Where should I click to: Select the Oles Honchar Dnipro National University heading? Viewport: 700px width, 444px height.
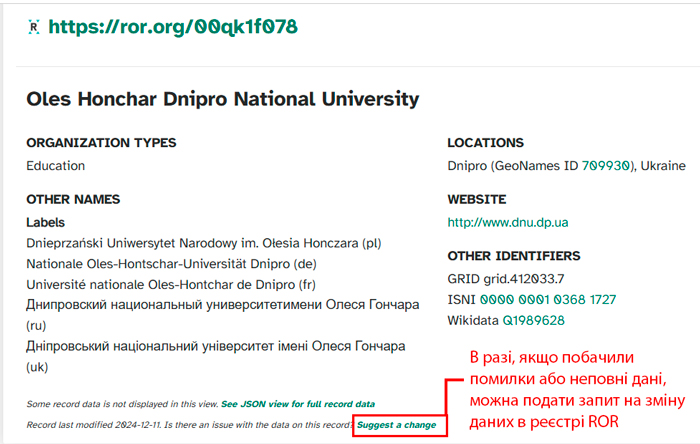coord(223,99)
